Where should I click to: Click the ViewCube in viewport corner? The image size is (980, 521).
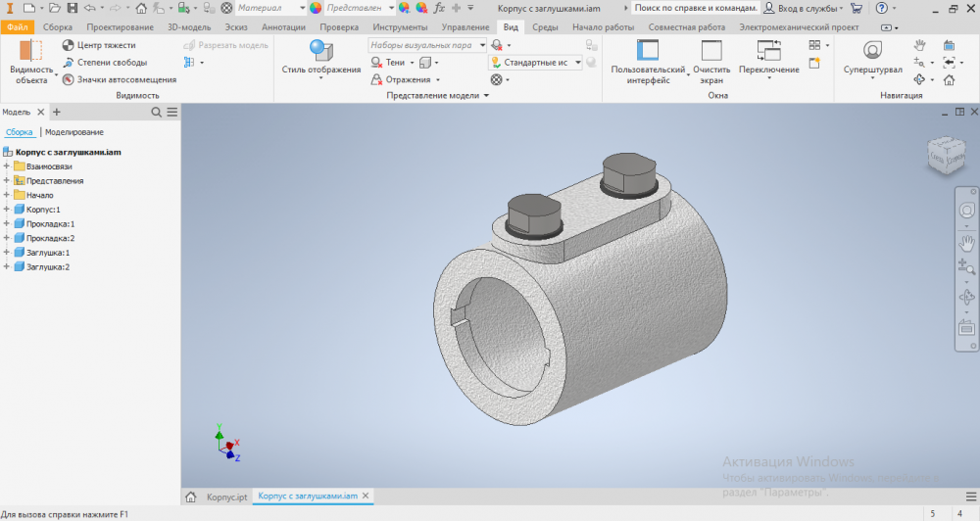pyautogui.click(x=945, y=154)
